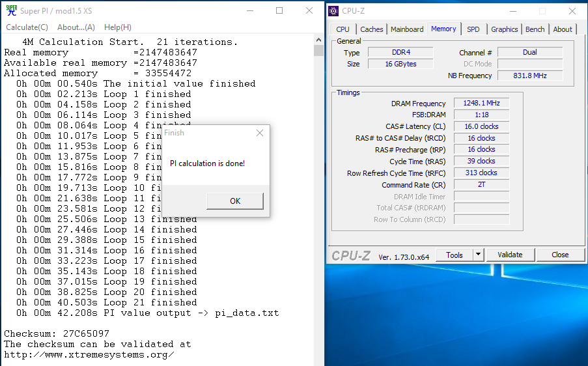Select the Memory tab
588x366 pixels.
[443, 29]
